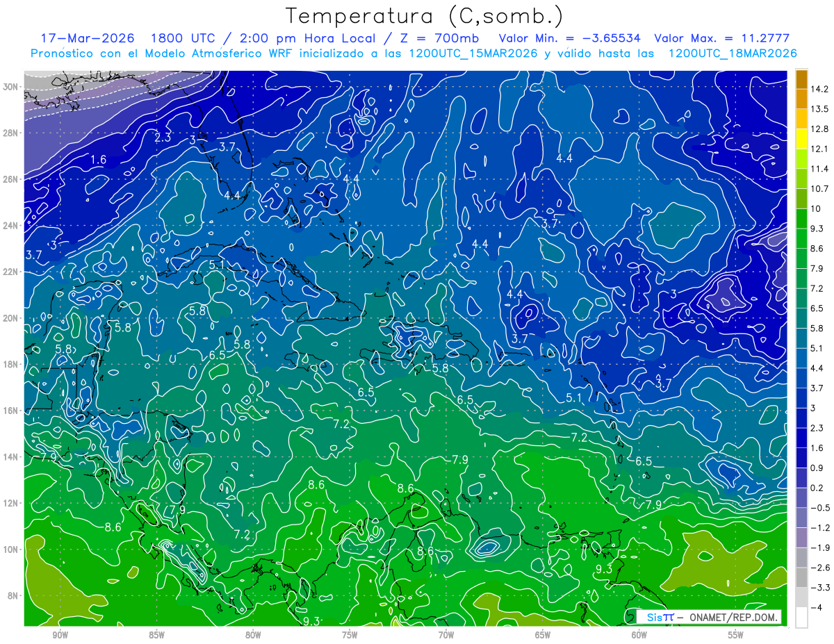Click the '-3.3' value on the color legend
This screenshot has width=834, height=644.
click(x=820, y=588)
